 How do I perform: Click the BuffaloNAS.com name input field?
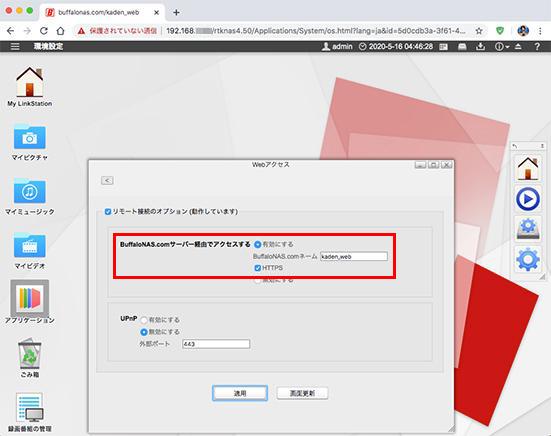[x=354, y=256]
